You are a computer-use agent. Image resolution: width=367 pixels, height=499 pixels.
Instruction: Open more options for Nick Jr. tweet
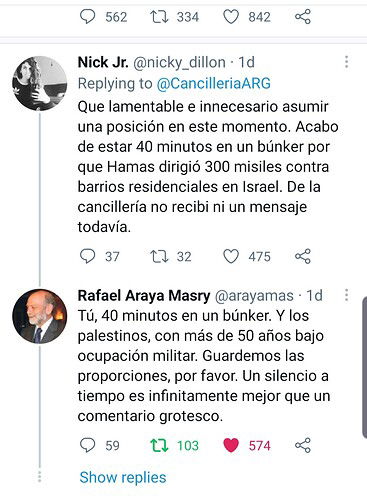[347, 62]
